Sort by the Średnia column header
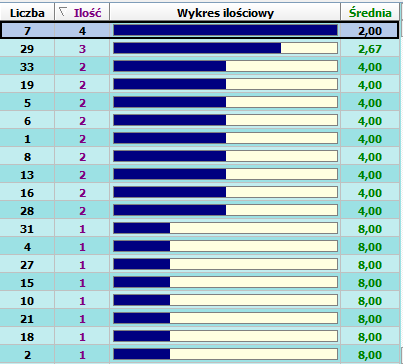403x364 pixels. [370, 13]
